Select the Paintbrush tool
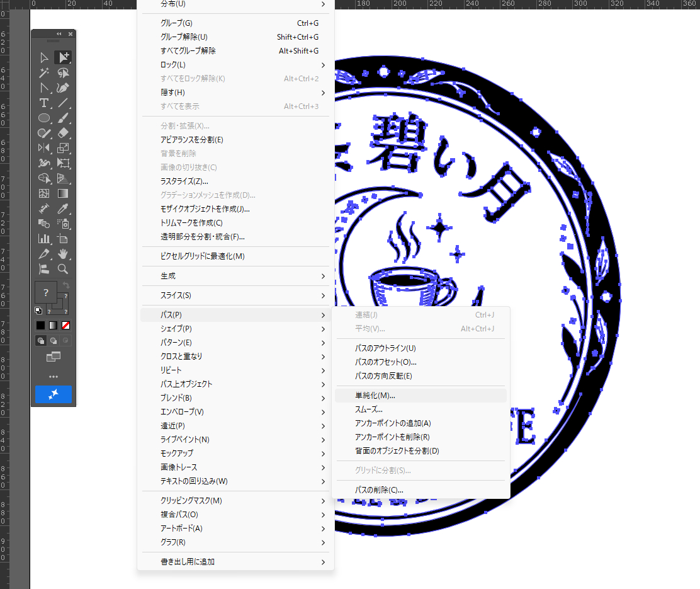700x589 pixels. tap(63, 118)
